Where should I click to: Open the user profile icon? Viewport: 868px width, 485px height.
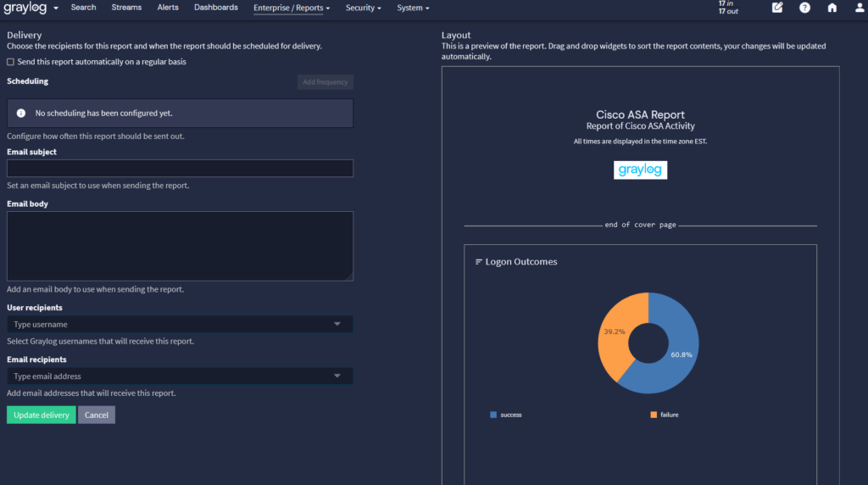(x=859, y=8)
